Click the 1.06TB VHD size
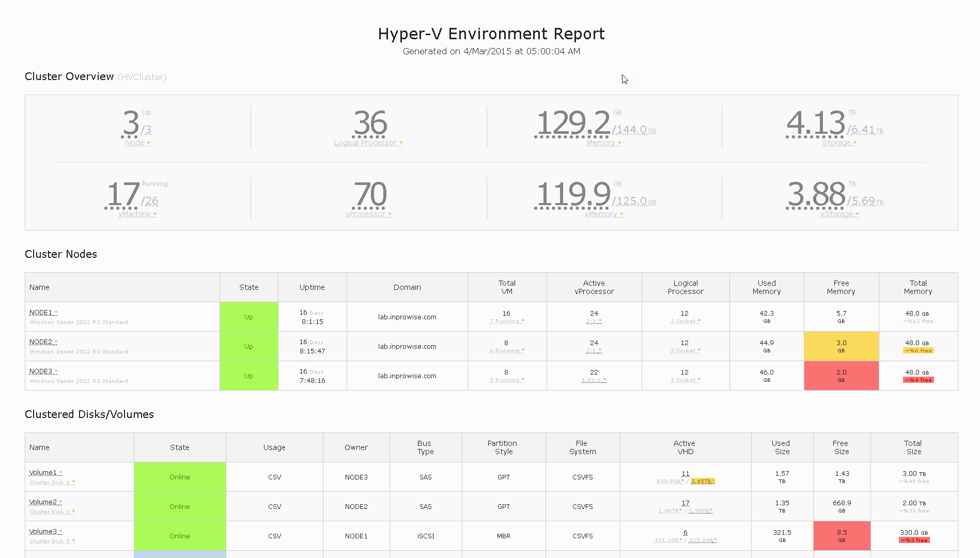980x558 pixels. (x=668, y=511)
